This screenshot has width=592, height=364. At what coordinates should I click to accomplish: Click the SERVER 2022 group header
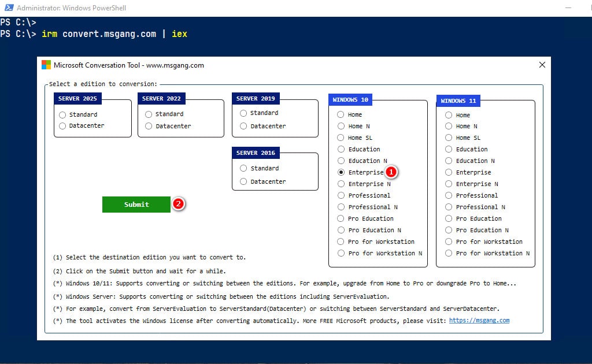click(161, 98)
